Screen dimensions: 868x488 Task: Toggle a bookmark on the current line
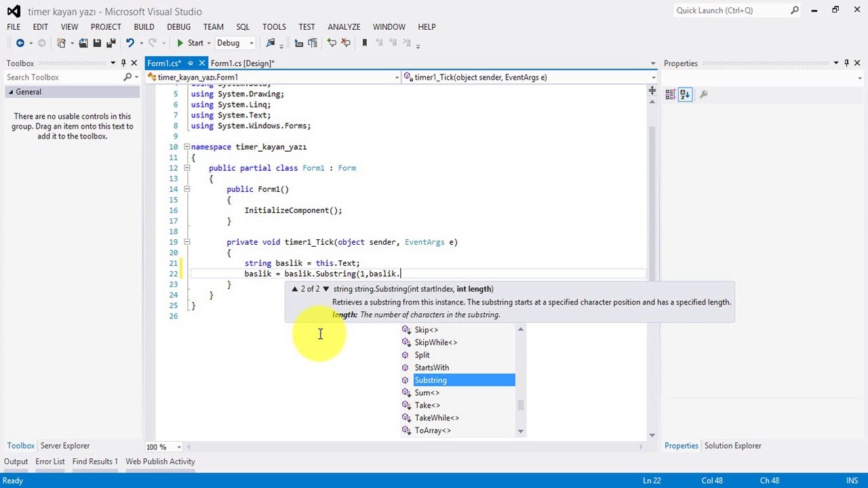coord(365,43)
